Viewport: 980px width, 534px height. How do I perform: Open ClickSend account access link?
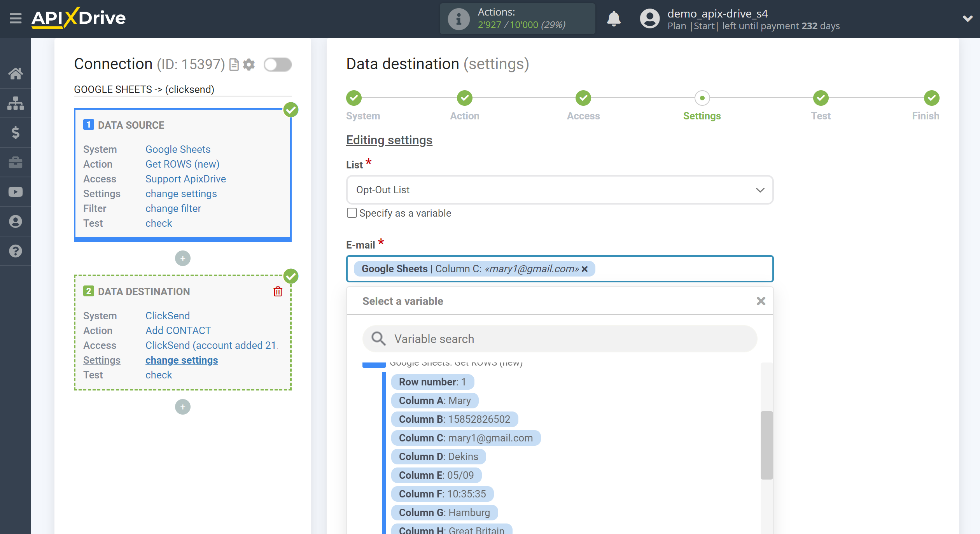click(x=211, y=345)
